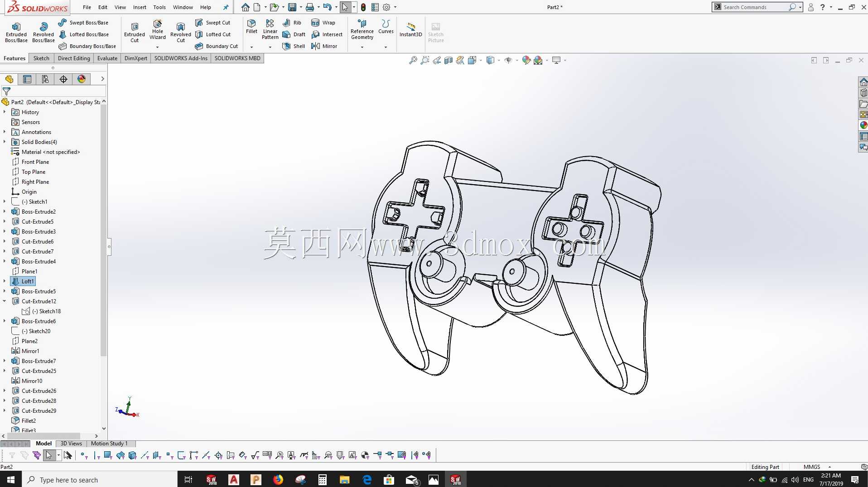
Task: Expand the Solid Bodies(4) node
Action: (x=5, y=142)
